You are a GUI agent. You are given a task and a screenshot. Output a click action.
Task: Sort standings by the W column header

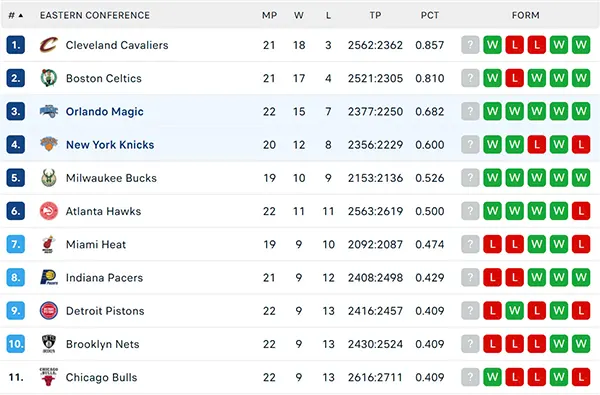299,15
